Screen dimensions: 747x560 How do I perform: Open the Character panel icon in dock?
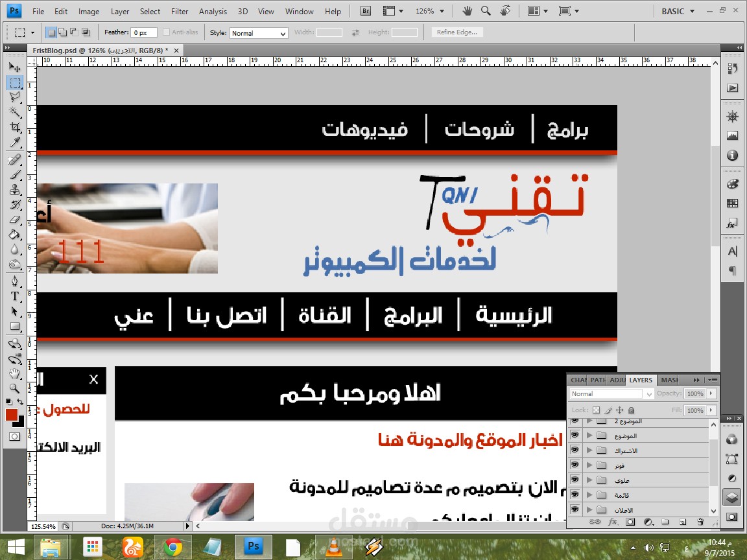(733, 251)
